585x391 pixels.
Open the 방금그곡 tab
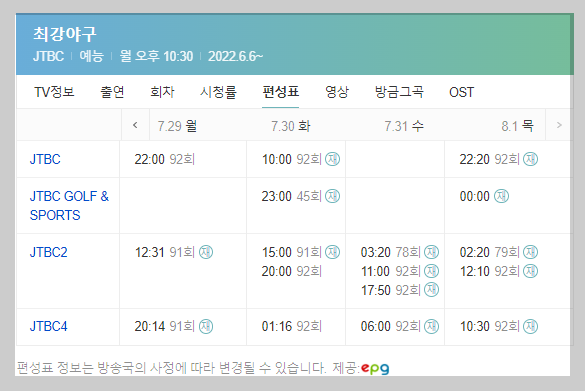(x=399, y=92)
